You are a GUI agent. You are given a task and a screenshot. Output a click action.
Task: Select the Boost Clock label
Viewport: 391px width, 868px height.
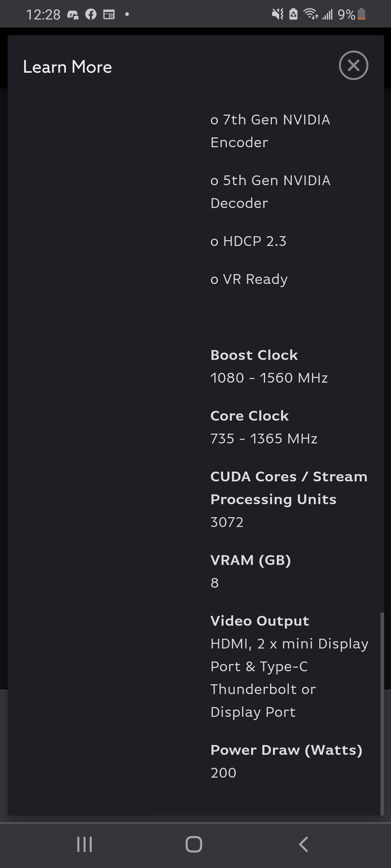pyautogui.click(x=254, y=355)
